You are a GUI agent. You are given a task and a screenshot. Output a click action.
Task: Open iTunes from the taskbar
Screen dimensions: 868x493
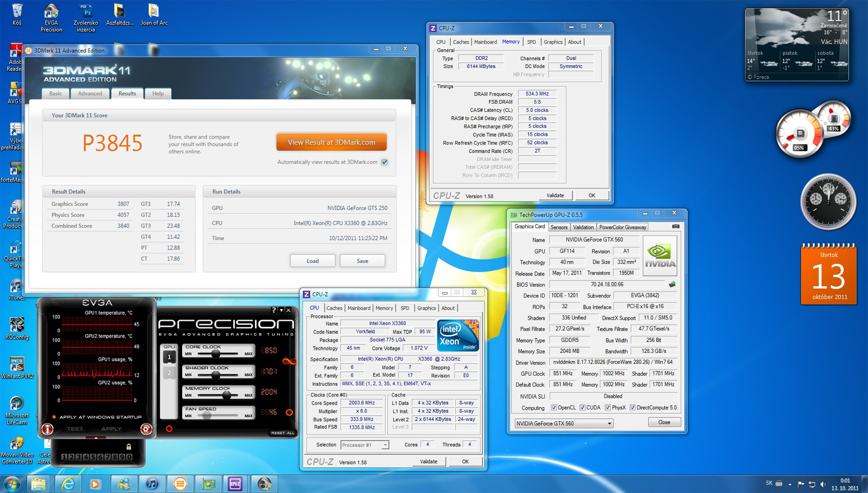152,483
